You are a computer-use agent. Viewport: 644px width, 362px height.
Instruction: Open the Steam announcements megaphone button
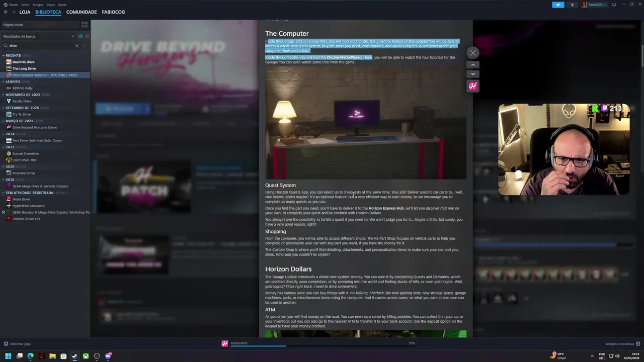[558, 5]
